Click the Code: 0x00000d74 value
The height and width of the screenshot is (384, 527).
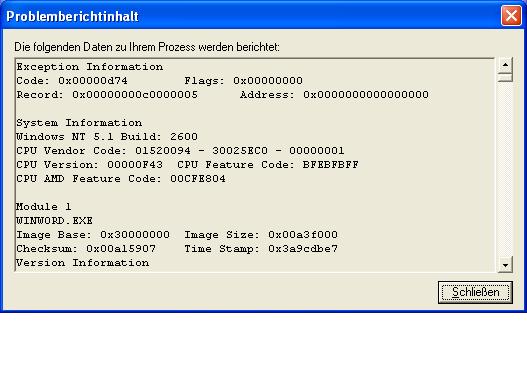[72, 81]
